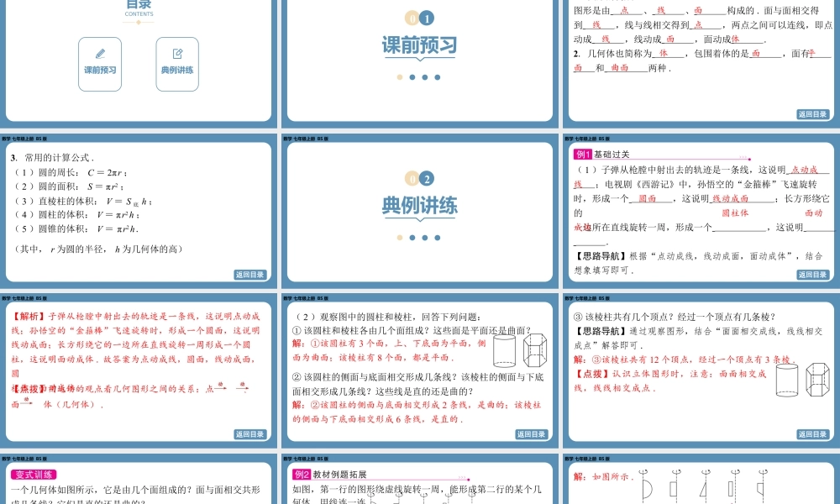Select the pencil icon on the 课前预习 card
The width and height of the screenshot is (840, 504).
pos(100,52)
